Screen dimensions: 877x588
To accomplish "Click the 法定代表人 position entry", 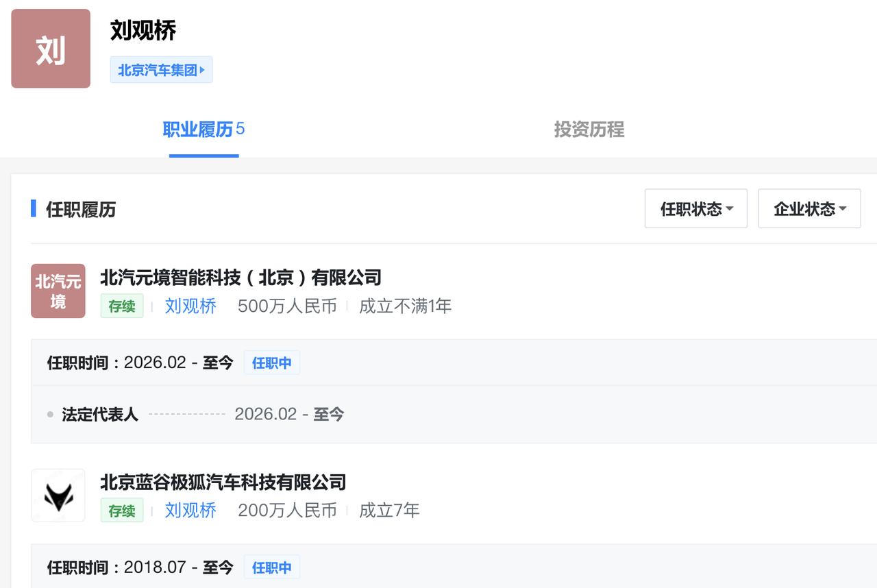I will point(100,415).
